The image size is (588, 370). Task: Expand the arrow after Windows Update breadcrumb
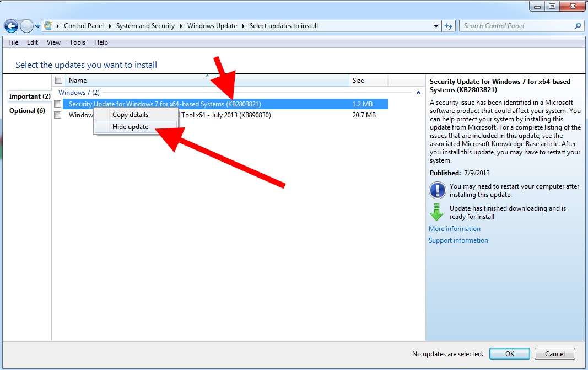[x=244, y=26]
